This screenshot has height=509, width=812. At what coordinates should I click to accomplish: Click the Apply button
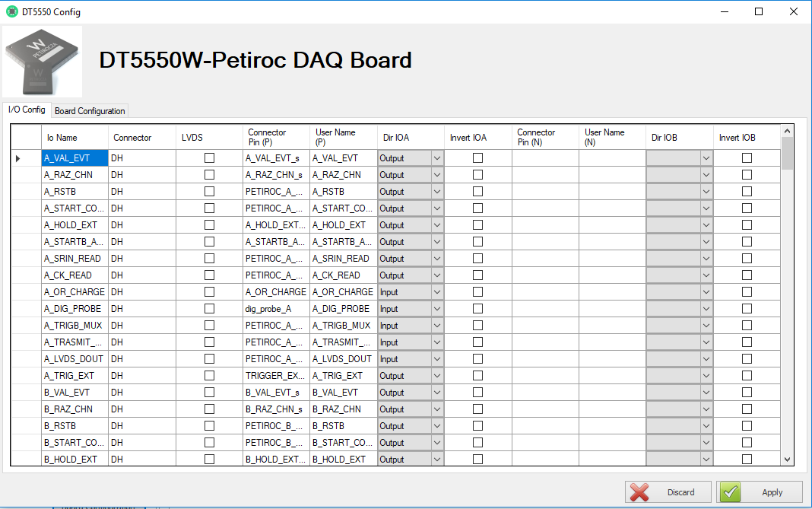pos(760,492)
